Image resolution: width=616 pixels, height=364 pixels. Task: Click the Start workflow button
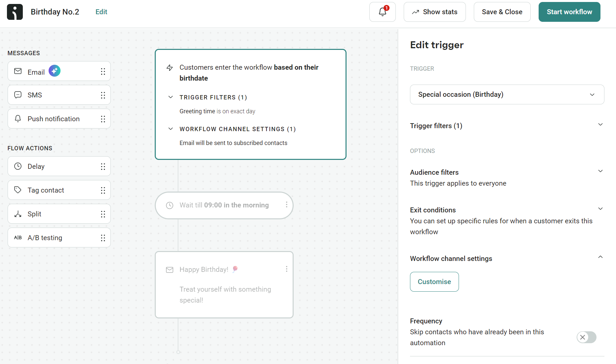pos(569,12)
